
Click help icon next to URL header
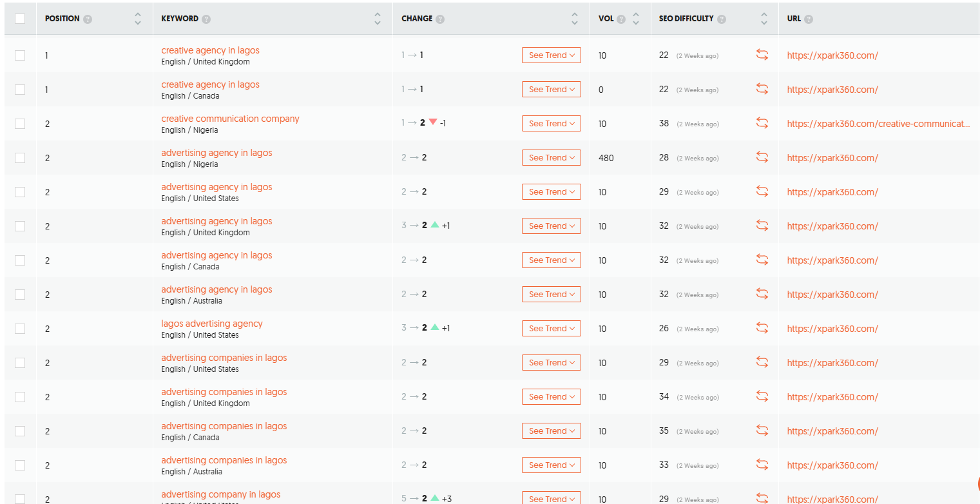[809, 19]
